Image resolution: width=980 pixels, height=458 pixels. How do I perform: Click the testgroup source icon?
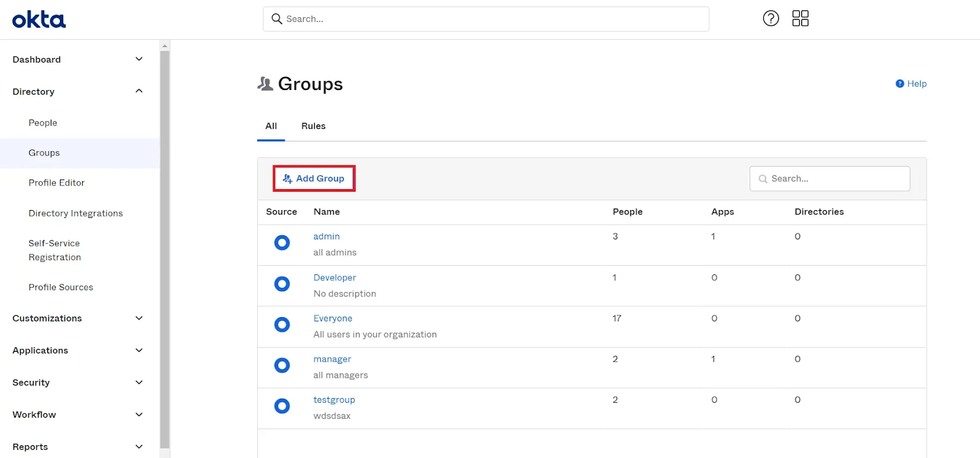coord(282,406)
